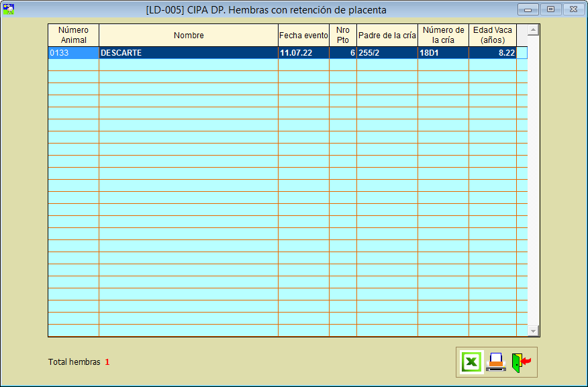Close the Hembras con retención window

point(573,9)
